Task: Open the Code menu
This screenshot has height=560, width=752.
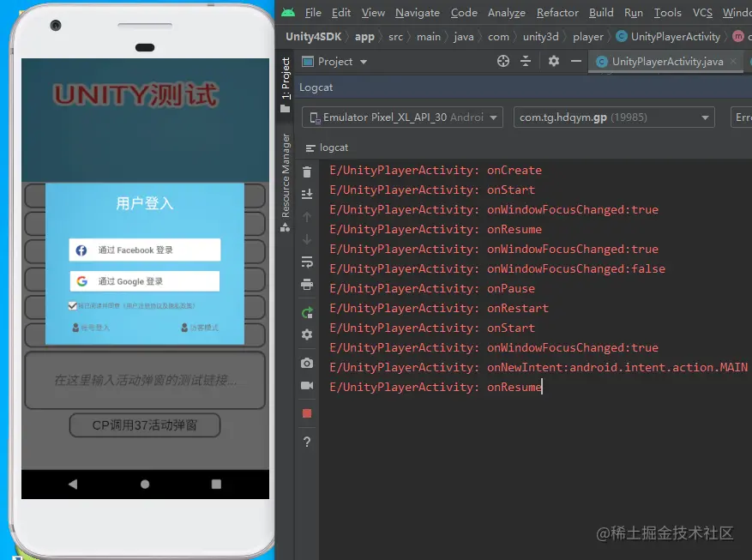Action: point(464,13)
